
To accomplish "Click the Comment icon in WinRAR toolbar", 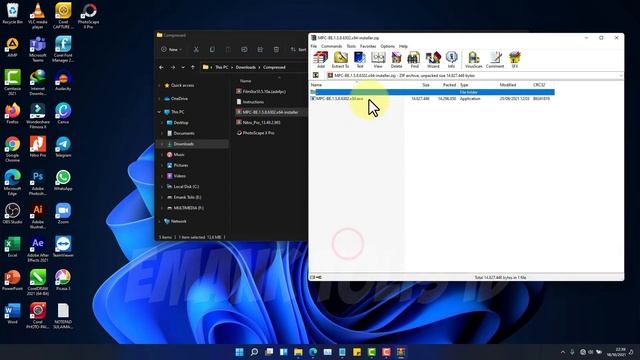I will pyautogui.click(x=495, y=60).
